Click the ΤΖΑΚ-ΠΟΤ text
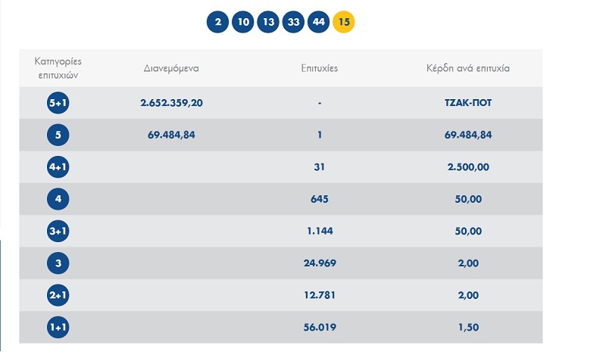This screenshot has height=364, width=606. point(468,103)
